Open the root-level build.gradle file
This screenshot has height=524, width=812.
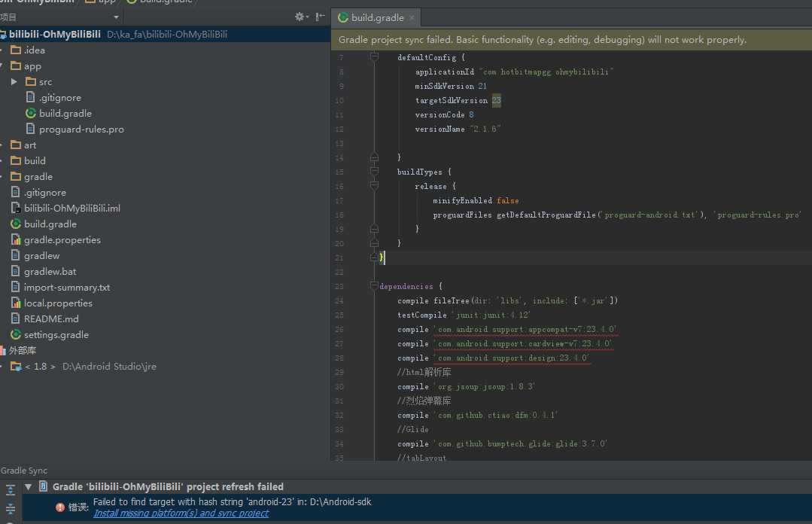pyautogui.click(x=50, y=224)
